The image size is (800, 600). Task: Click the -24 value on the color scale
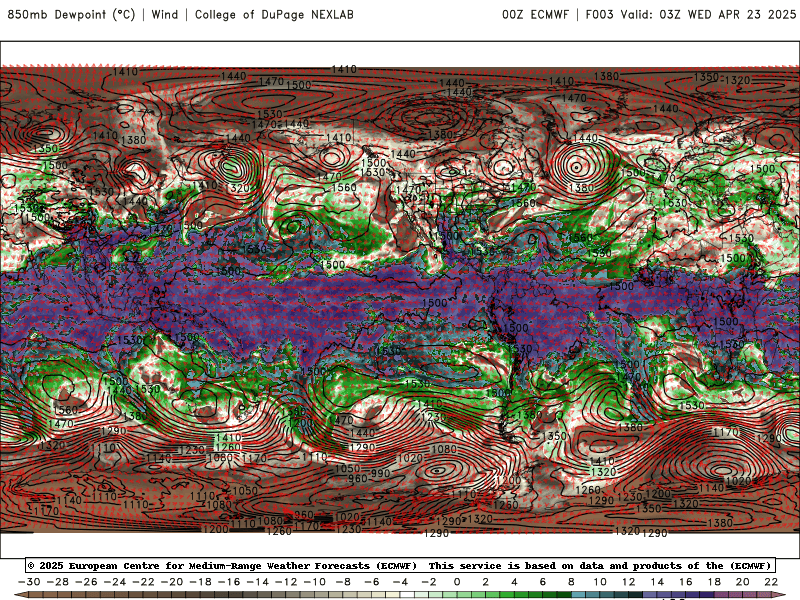115,582
